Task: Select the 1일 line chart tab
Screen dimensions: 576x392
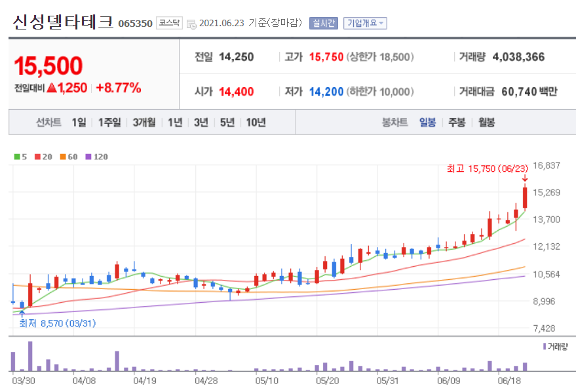Action: pyautogui.click(x=79, y=123)
